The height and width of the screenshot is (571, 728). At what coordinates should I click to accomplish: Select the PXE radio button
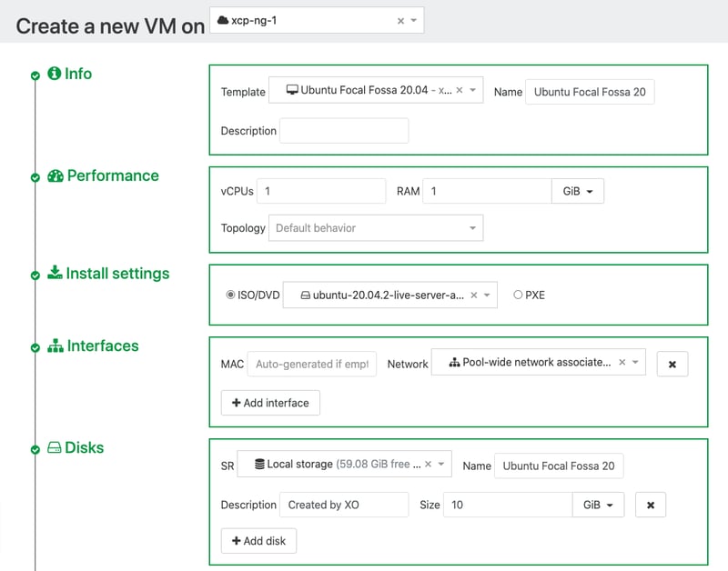[519, 295]
